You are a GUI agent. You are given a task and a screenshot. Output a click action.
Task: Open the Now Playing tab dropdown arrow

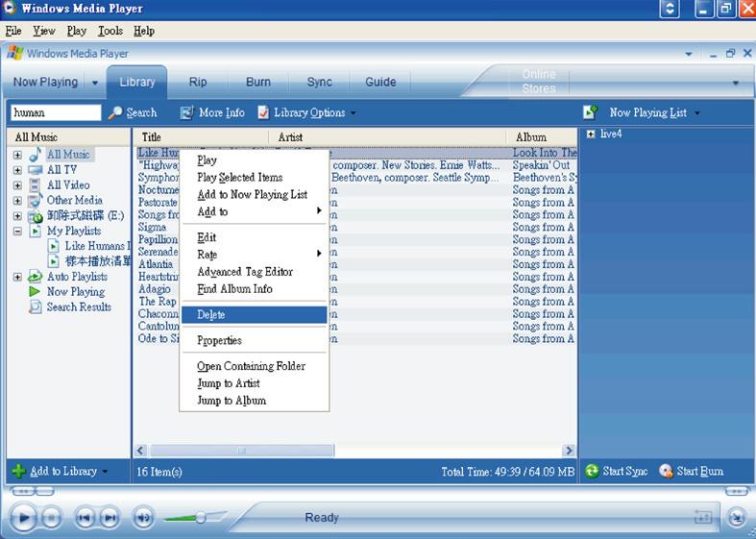click(95, 83)
